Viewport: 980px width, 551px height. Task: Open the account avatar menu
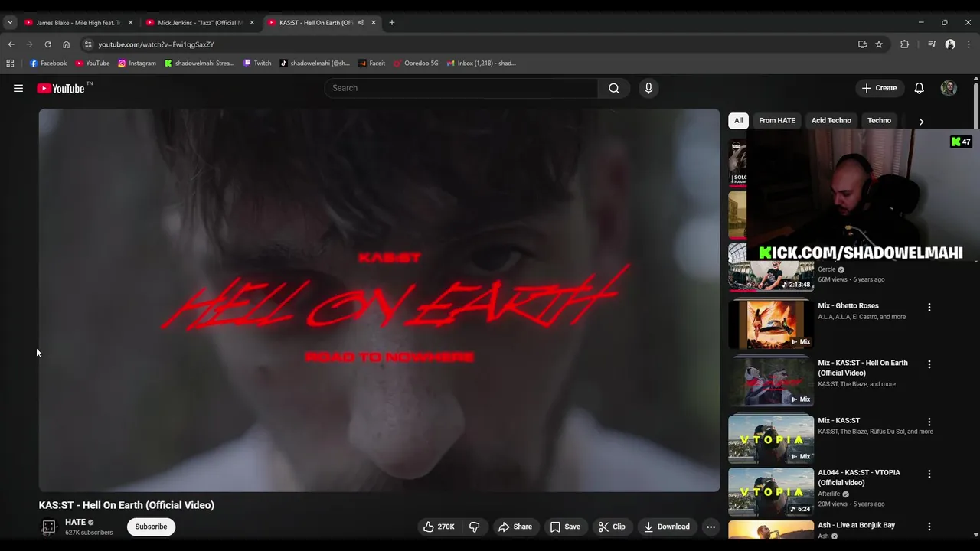[949, 88]
